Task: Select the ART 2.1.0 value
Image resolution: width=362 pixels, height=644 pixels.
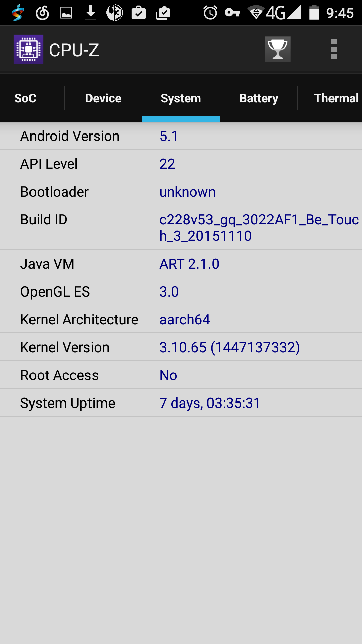Action: (x=189, y=264)
